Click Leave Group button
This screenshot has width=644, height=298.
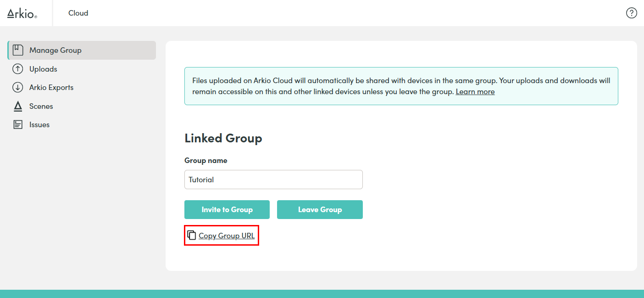320,209
